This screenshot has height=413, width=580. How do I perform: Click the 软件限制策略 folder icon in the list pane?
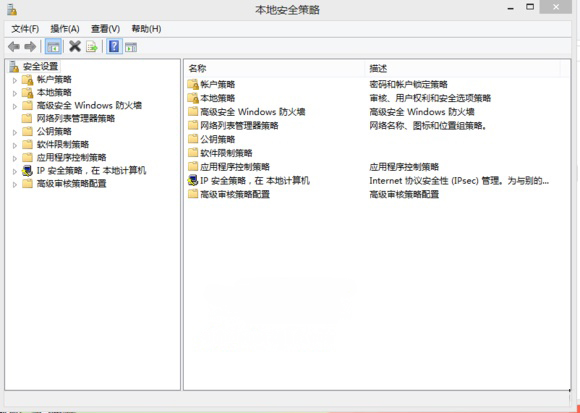(x=193, y=153)
